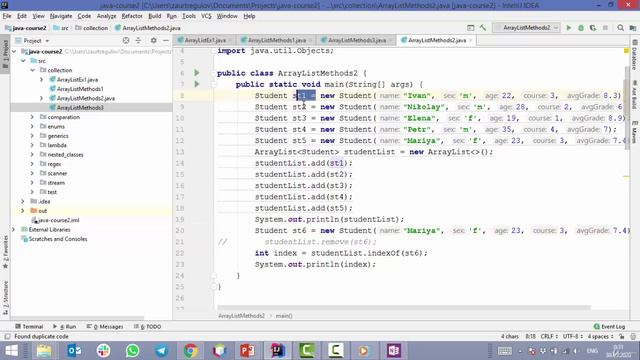The width and height of the screenshot is (640, 360).
Task: Click main() in the editor breadcrumb
Action: [284, 316]
